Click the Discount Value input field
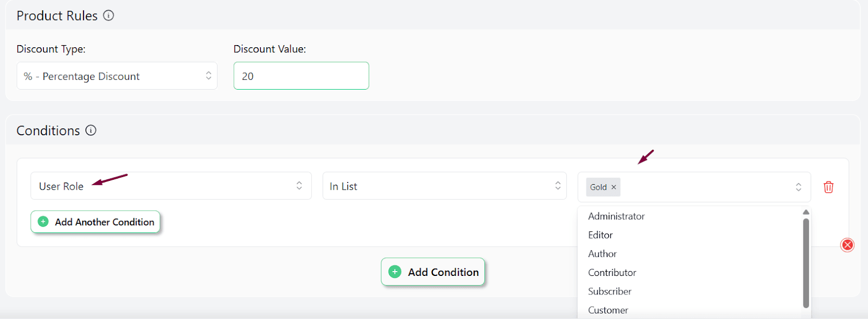 [x=301, y=76]
